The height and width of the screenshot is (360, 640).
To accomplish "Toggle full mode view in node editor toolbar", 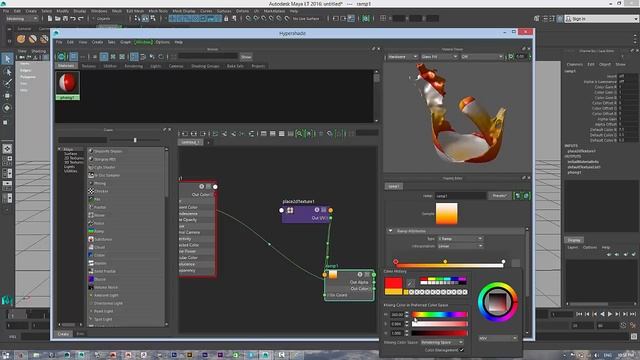I will 281,133.
